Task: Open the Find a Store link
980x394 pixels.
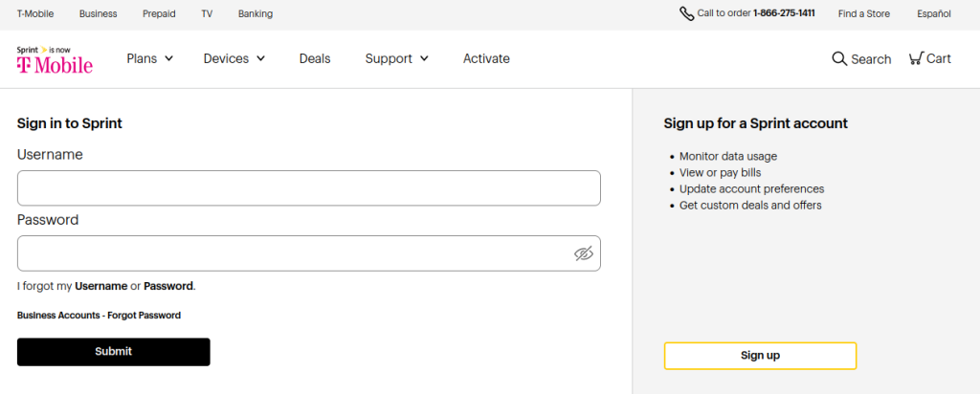Action: click(864, 13)
